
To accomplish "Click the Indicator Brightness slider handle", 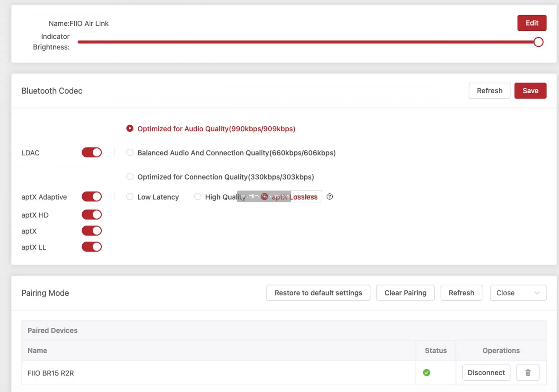I will click(x=538, y=42).
